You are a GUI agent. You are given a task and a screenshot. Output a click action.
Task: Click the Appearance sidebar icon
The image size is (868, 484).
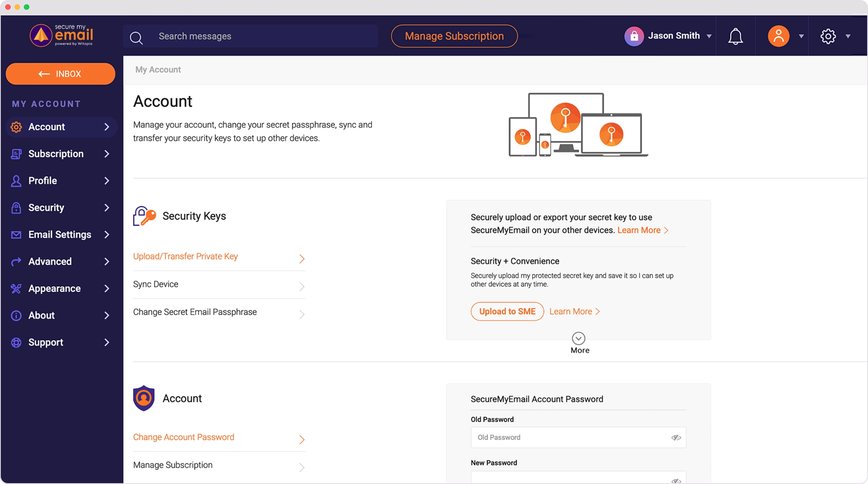click(x=16, y=288)
